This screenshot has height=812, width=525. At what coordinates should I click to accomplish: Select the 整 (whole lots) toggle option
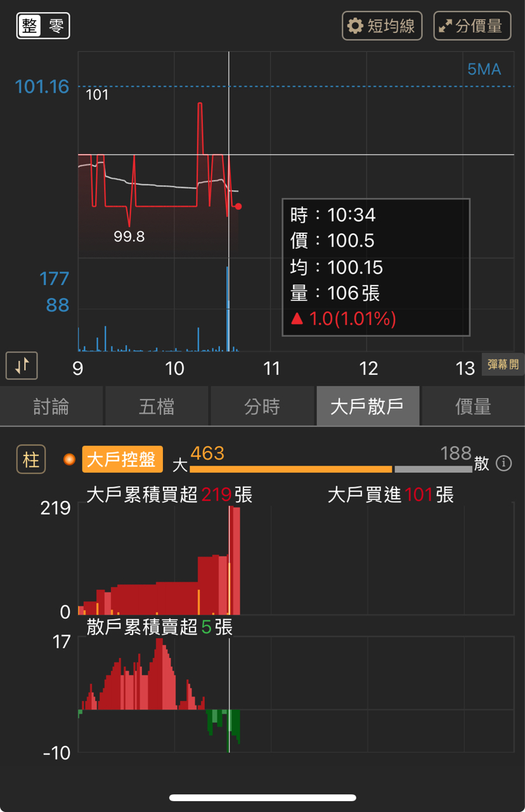coord(30,26)
